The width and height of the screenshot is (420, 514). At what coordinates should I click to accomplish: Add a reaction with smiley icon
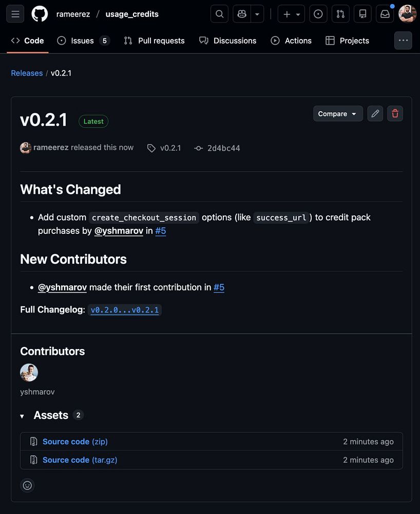pos(28,485)
